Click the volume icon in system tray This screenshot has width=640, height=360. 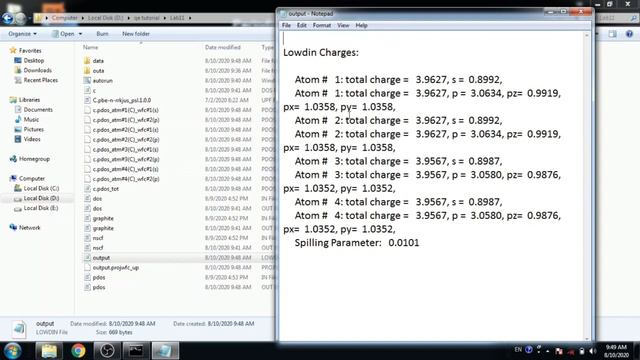[x=592, y=351]
